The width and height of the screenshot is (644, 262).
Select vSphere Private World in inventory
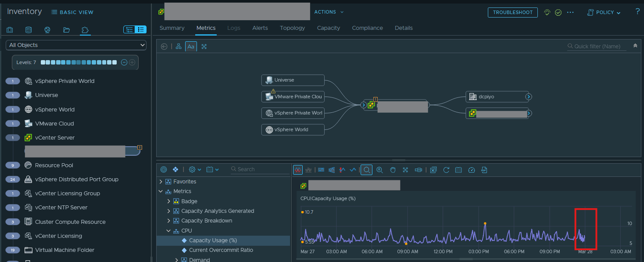(64, 81)
